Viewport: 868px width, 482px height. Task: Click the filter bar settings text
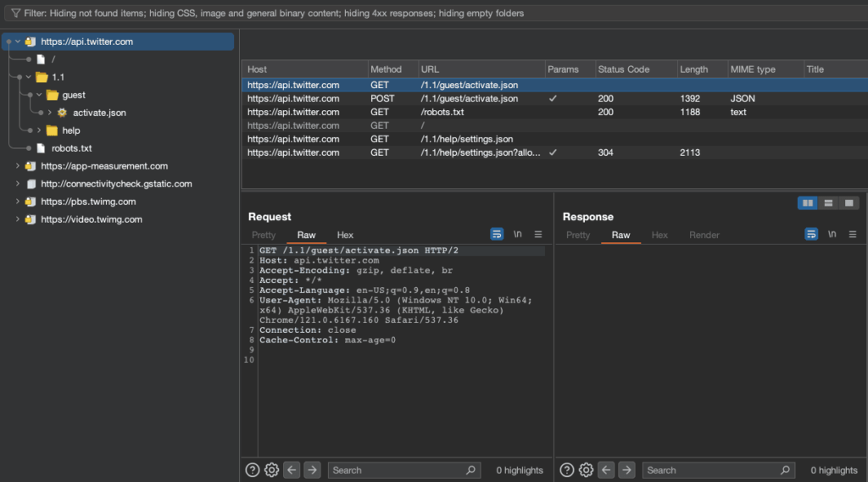coord(274,14)
